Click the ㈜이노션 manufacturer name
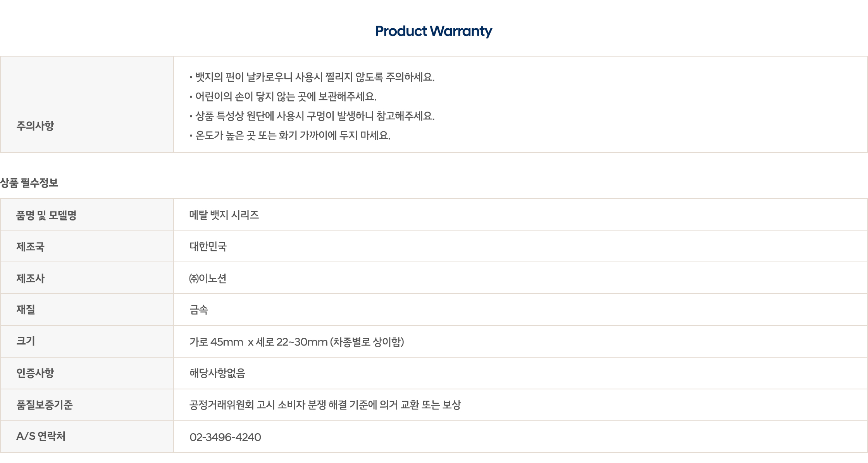Image resolution: width=868 pixels, height=463 pixels. (x=208, y=279)
